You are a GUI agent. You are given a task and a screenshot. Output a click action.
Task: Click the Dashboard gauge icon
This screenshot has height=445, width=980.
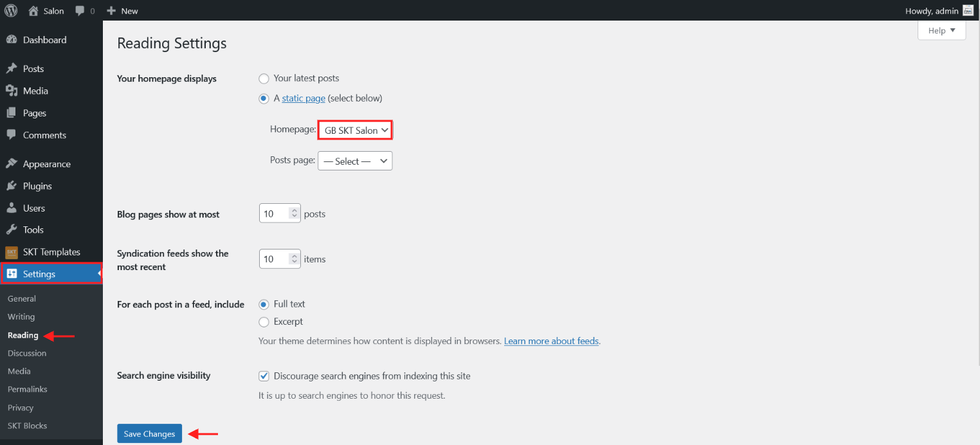12,40
